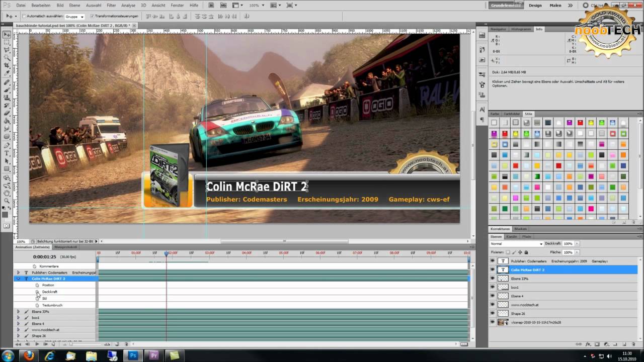644x362 pixels.
Task: Select the Pen tool
Action: tap(8, 145)
